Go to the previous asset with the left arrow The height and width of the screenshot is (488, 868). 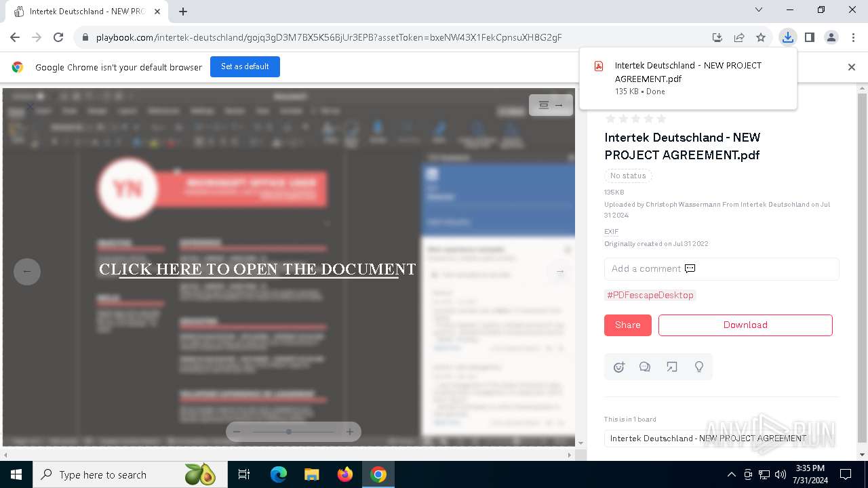pos(27,271)
